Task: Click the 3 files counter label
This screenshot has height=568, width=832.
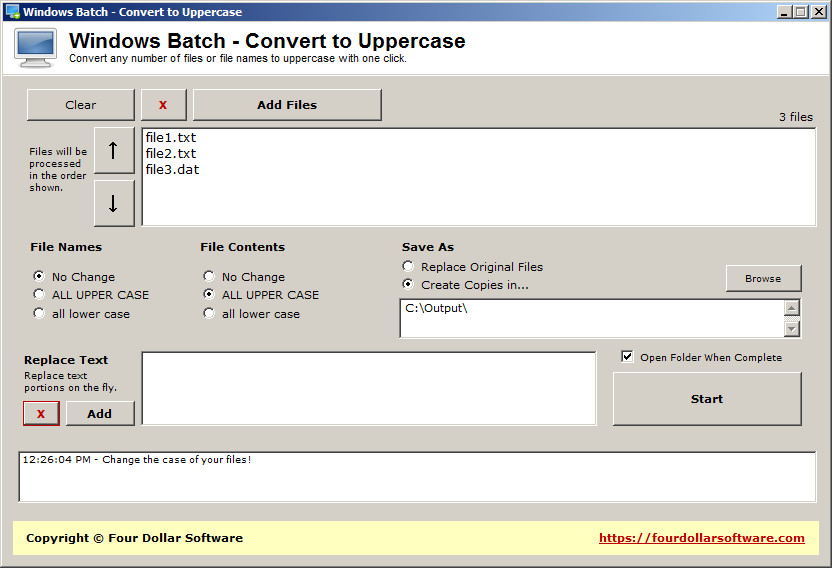Action: (796, 117)
